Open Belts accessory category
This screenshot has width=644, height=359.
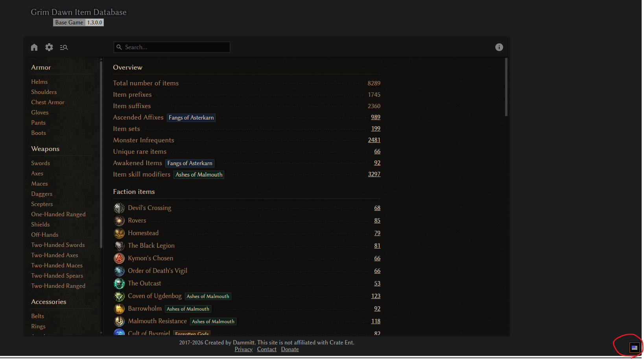pyautogui.click(x=38, y=316)
